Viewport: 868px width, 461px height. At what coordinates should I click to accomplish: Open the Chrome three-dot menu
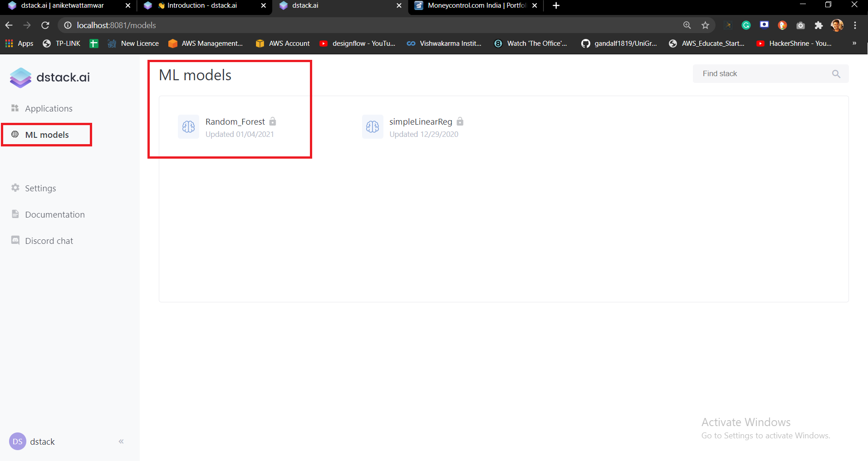point(855,25)
